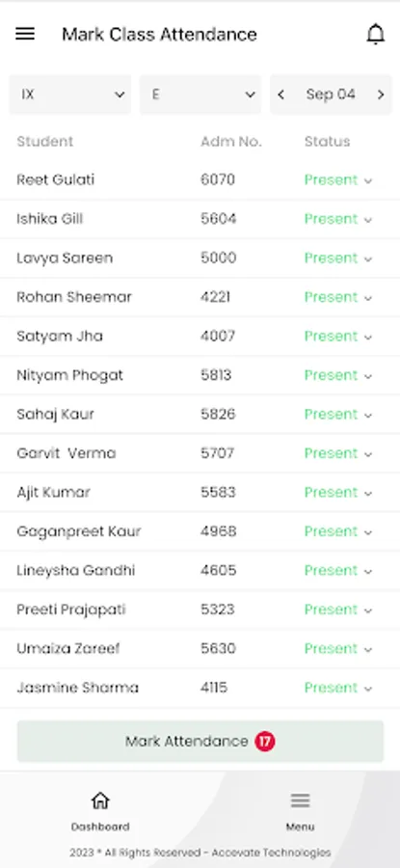The width and height of the screenshot is (400, 868).
Task: Go to next date arrow
Action: (x=381, y=95)
